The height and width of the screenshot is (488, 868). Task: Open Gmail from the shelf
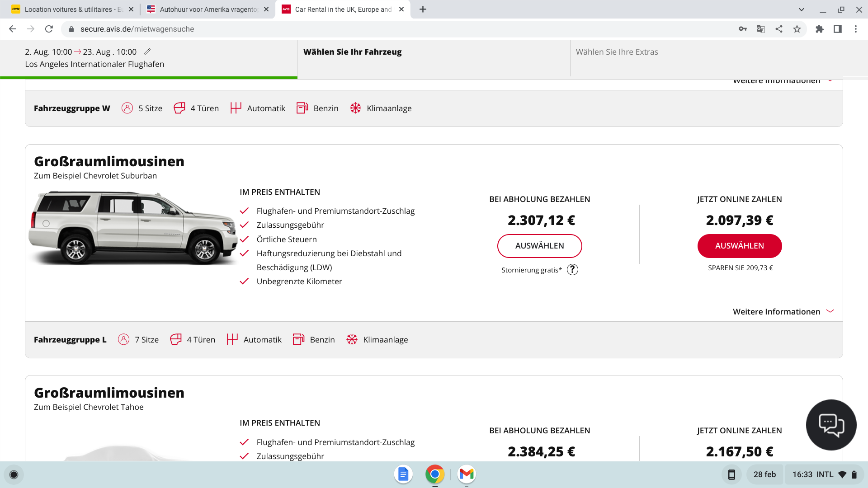[x=466, y=474]
